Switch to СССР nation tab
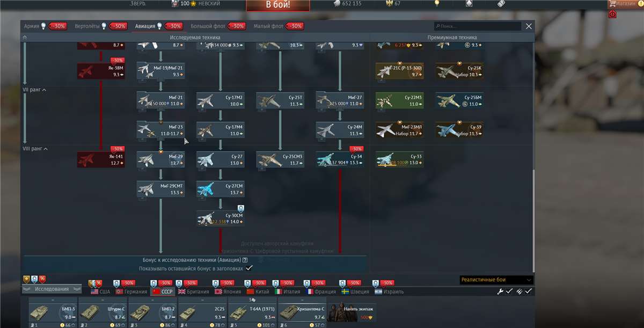 (163, 291)
